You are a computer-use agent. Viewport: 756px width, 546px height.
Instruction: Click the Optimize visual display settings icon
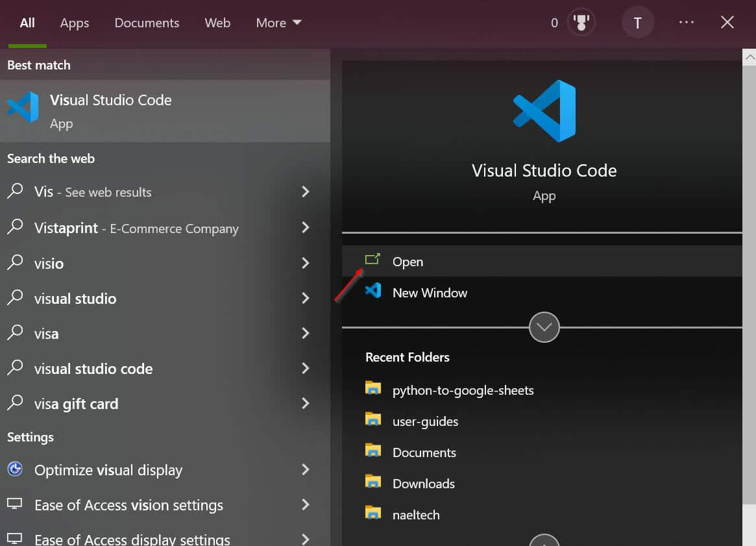[15, 468]
